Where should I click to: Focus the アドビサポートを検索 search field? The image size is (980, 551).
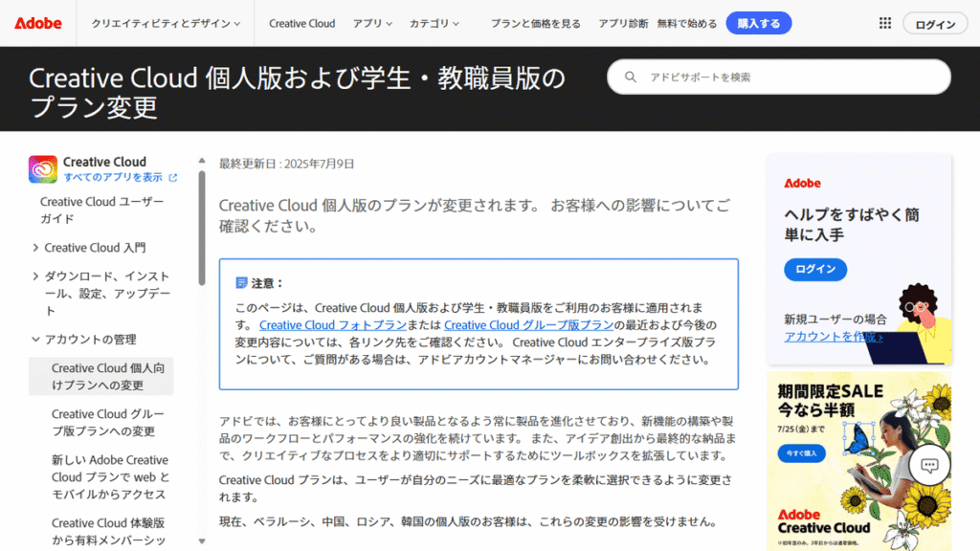[x=779, y=77]
